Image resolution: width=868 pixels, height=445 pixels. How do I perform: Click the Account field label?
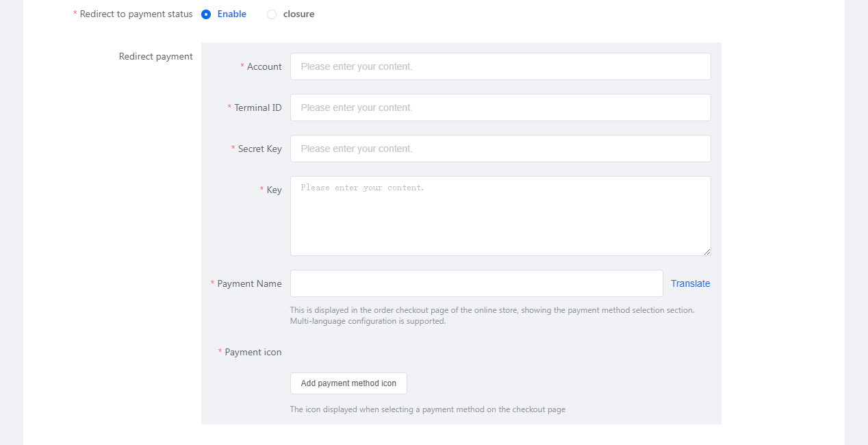[x=264, y=66]
